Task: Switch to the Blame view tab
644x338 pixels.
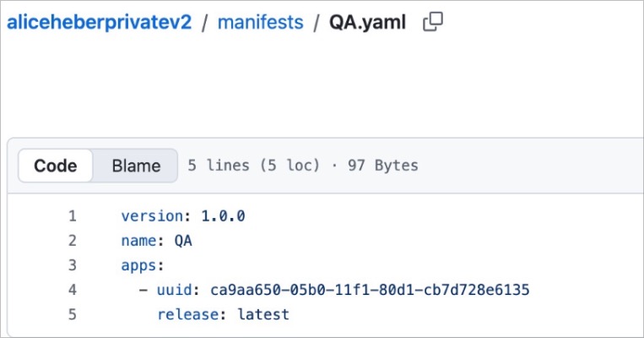Action: tap(136, 166)
